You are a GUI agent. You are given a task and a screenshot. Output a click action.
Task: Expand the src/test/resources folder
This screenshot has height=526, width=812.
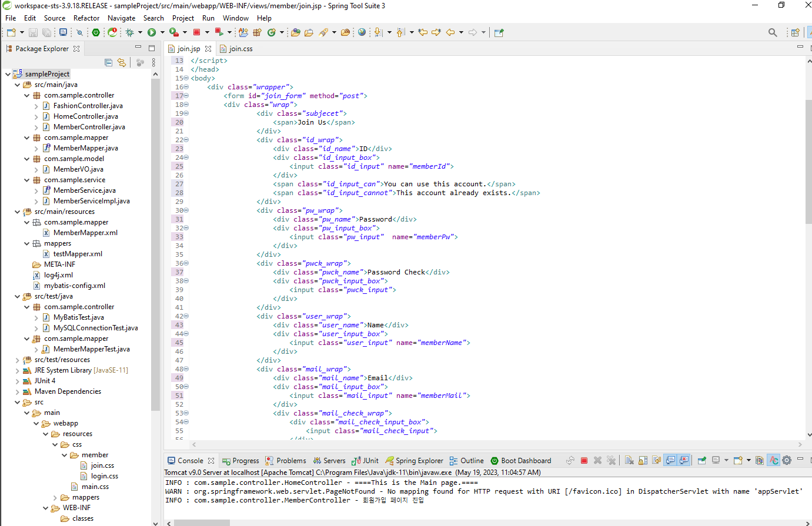[17, 360]
